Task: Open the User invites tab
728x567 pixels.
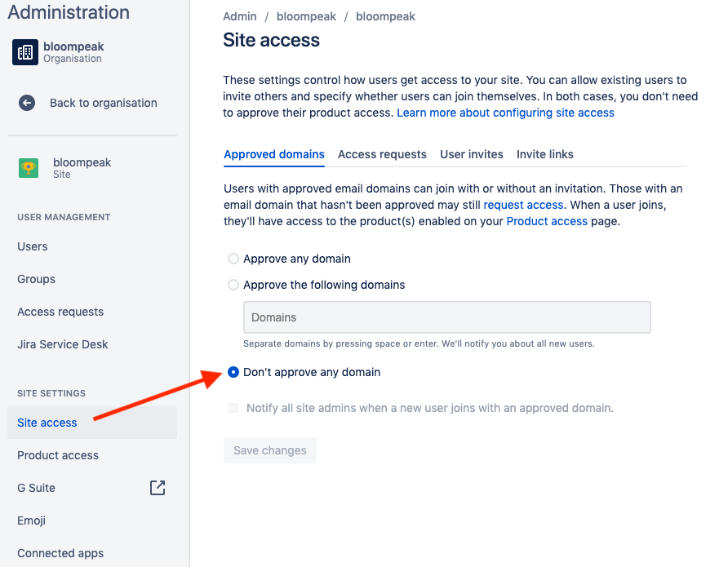Action: point(471,154)
